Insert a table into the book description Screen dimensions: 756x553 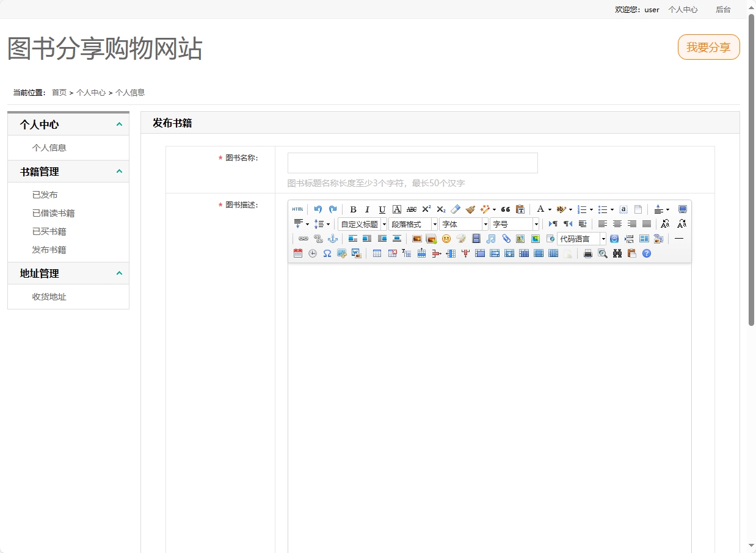(x=376, y=253)
